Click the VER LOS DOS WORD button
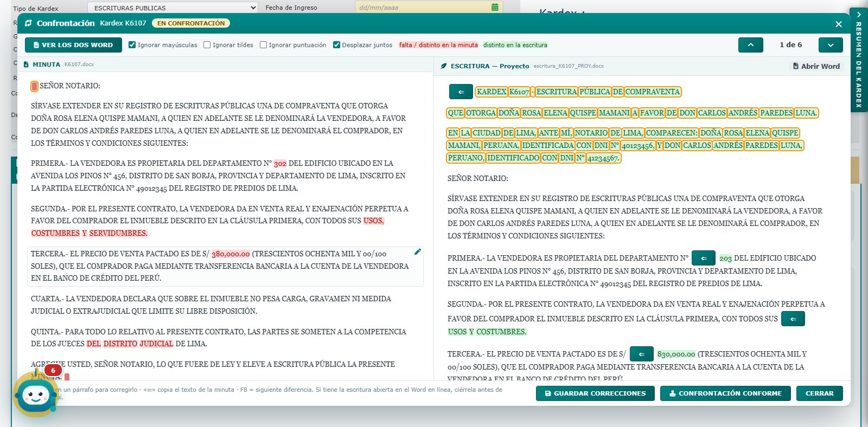 73,45
